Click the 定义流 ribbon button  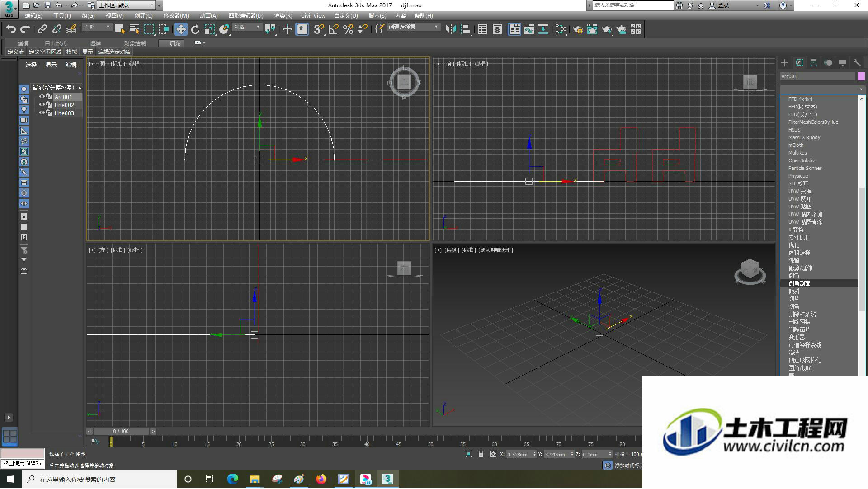tap(16, 52)
